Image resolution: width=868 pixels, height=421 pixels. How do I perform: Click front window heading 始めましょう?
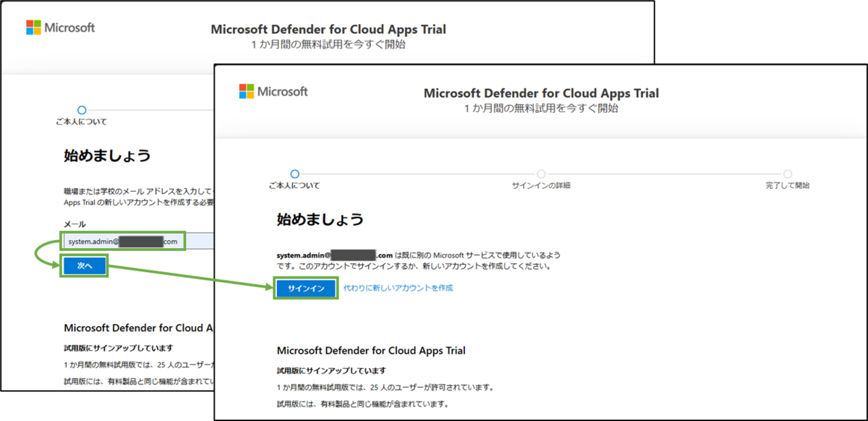tap(320, 219)
